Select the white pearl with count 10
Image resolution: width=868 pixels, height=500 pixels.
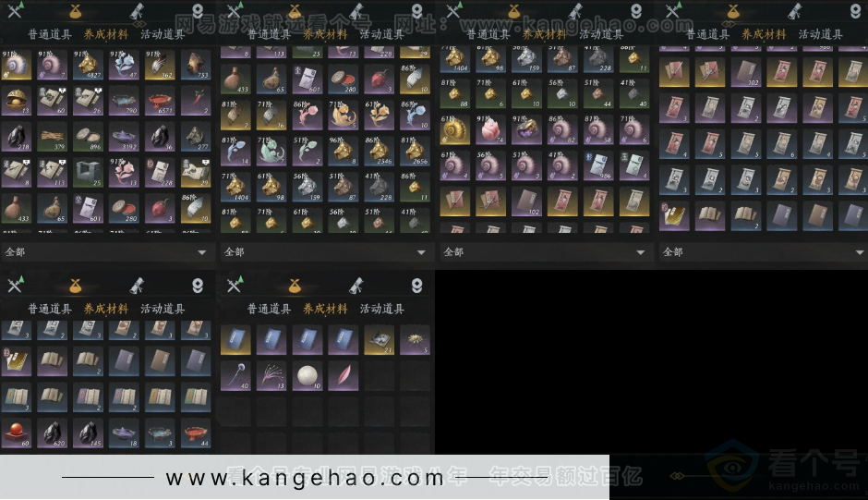[x=307, y=376]
